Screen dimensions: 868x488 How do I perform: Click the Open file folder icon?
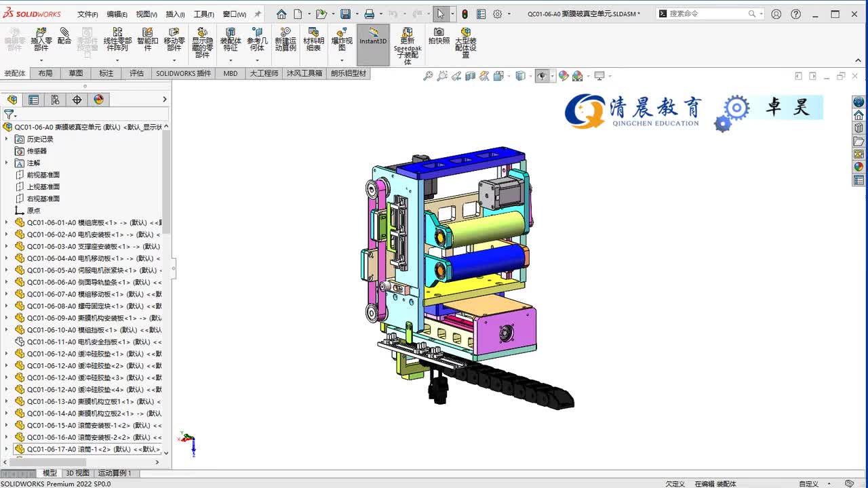[321, 14]
